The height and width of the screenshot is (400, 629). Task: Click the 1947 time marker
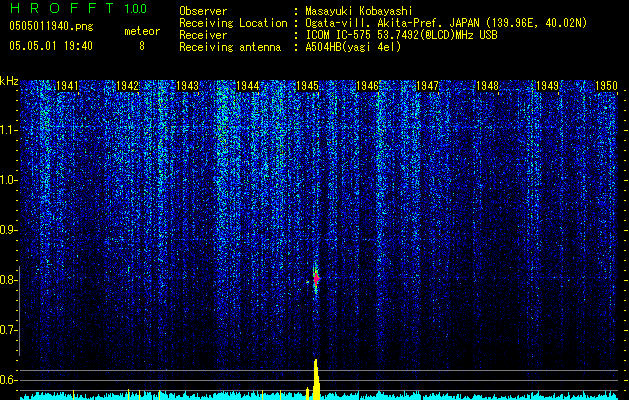[x=428, y=85]
